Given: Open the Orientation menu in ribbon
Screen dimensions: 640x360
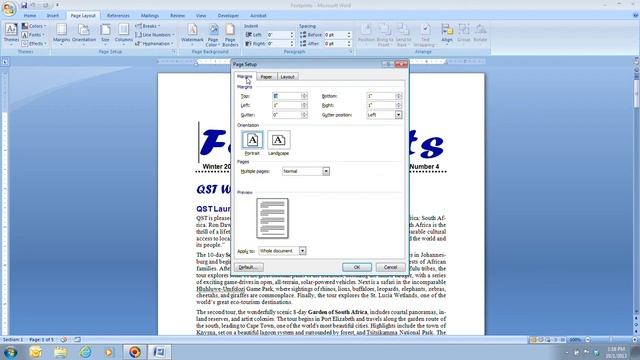Looking at the screenshot, I should (x=84, y=35).
